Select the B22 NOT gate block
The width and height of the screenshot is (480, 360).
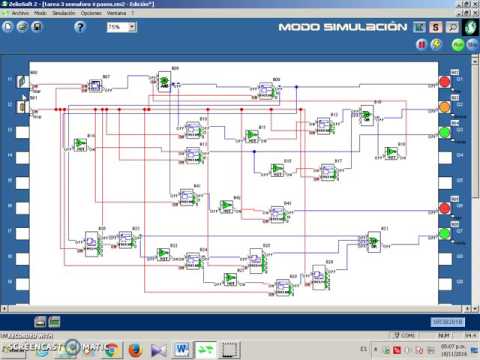(163, 254)
